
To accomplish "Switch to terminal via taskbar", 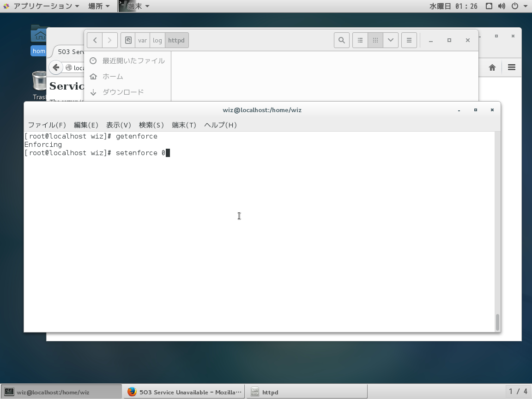I will 61,392.
